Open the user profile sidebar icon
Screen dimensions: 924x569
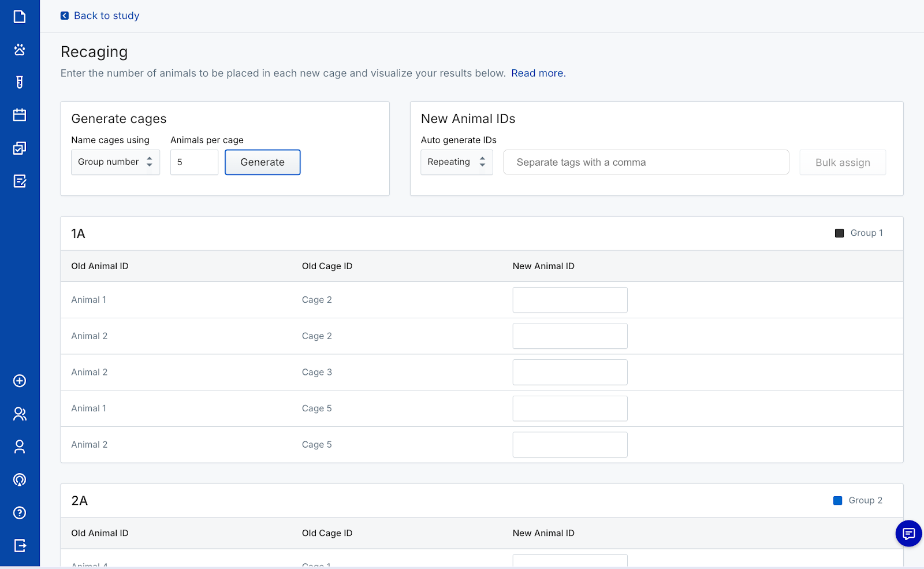point(20,447)
